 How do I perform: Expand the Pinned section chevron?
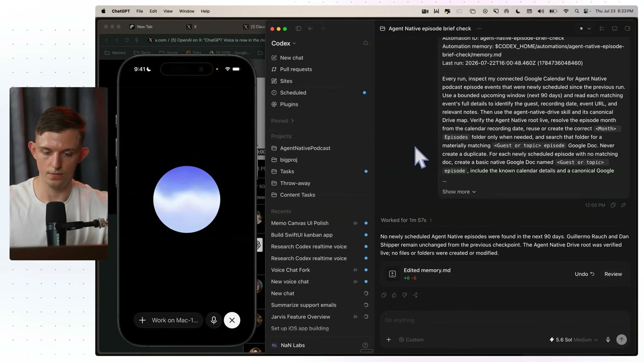click(293, 121)
